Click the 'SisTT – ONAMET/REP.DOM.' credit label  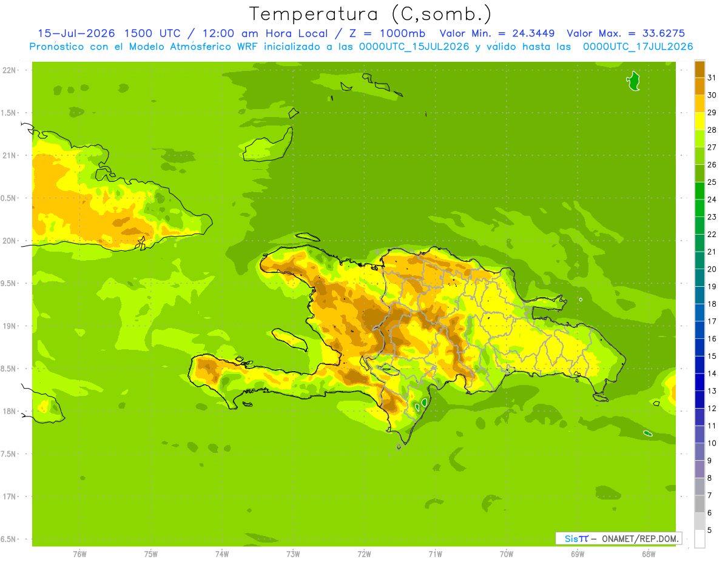tap(618, 538)
